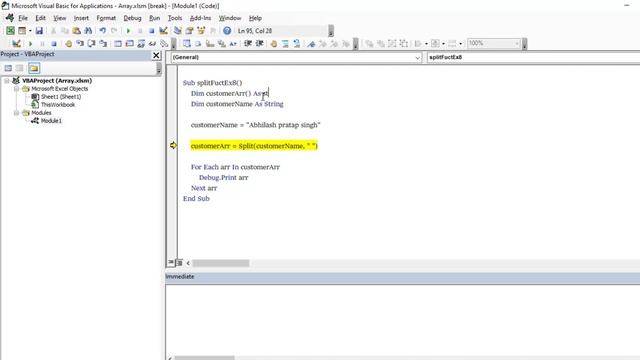
Task: Open the Project Explorer via toolbar icon
Action: [178, 31]
